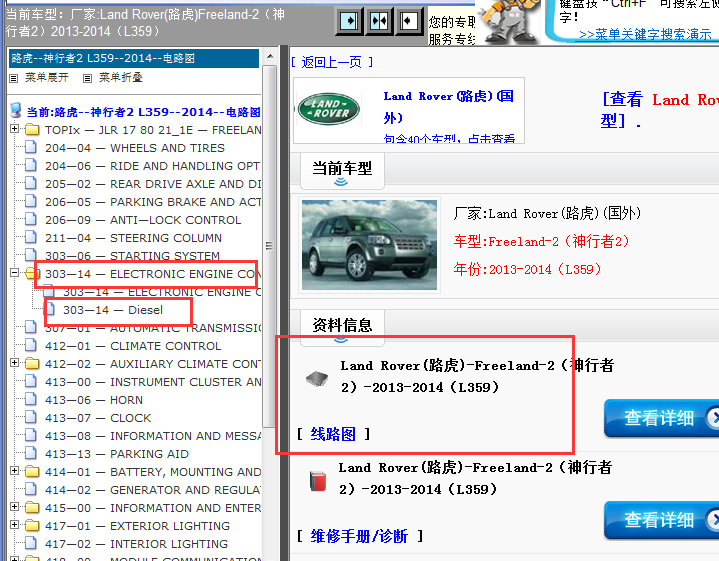Image resolution: width=719 pixels, height=561 pixels.
Task: Select 307-01 AUTOMATIC TRANSMISSION row
Action: point(153,328)
